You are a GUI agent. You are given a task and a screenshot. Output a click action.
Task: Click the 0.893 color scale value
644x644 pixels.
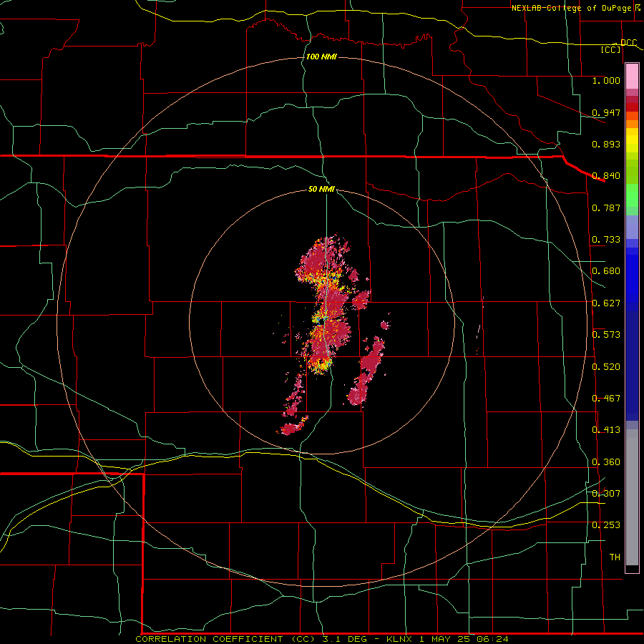[x=606, y=144]
